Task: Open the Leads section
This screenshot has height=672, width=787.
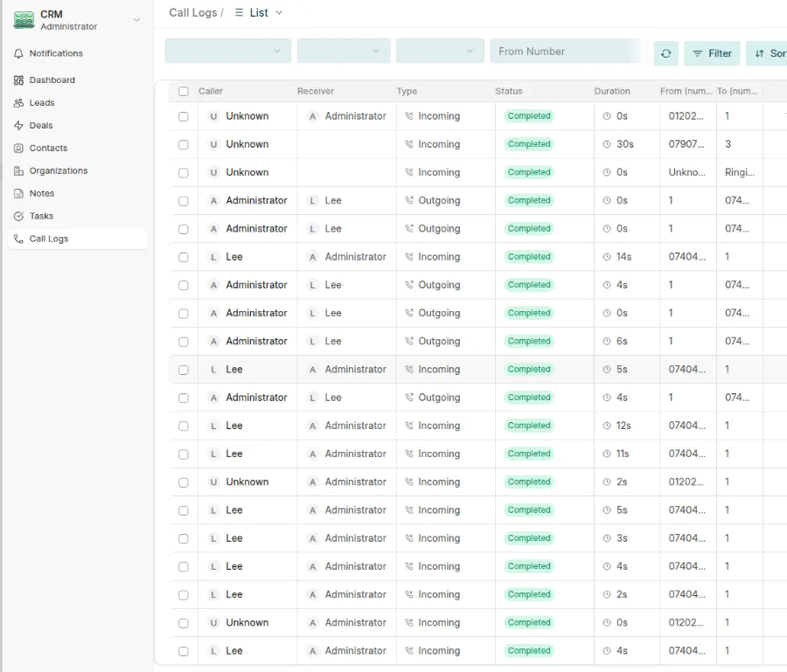Action: pos(78,103)
